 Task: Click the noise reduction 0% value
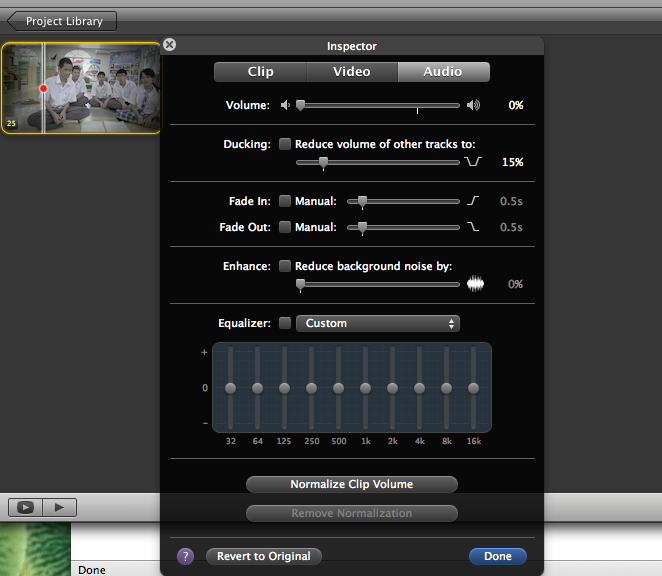515,284
